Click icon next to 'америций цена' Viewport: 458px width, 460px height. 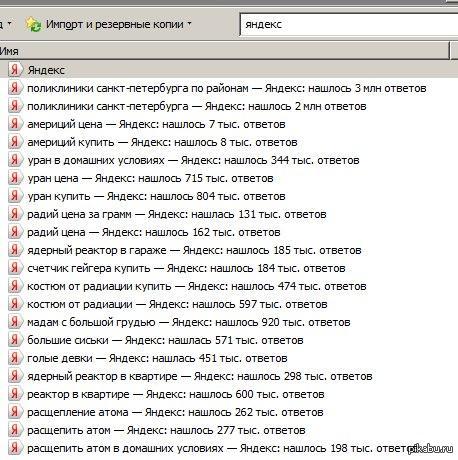coord(15,124)
